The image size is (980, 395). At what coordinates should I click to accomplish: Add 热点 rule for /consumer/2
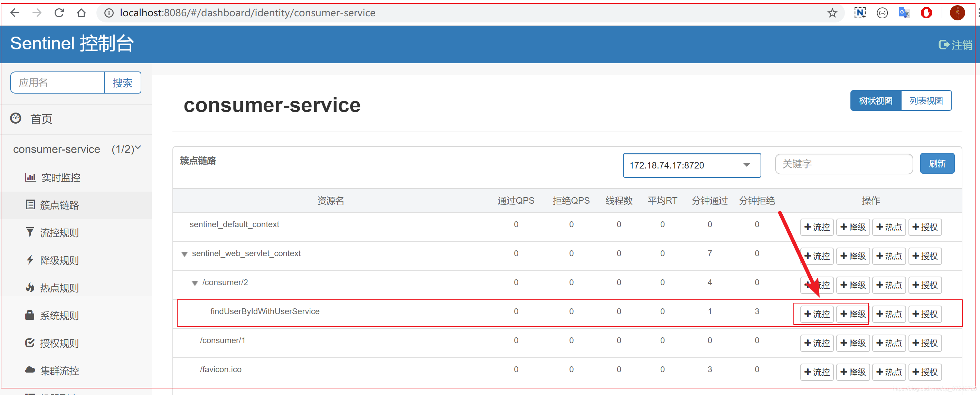click(889, 285)
